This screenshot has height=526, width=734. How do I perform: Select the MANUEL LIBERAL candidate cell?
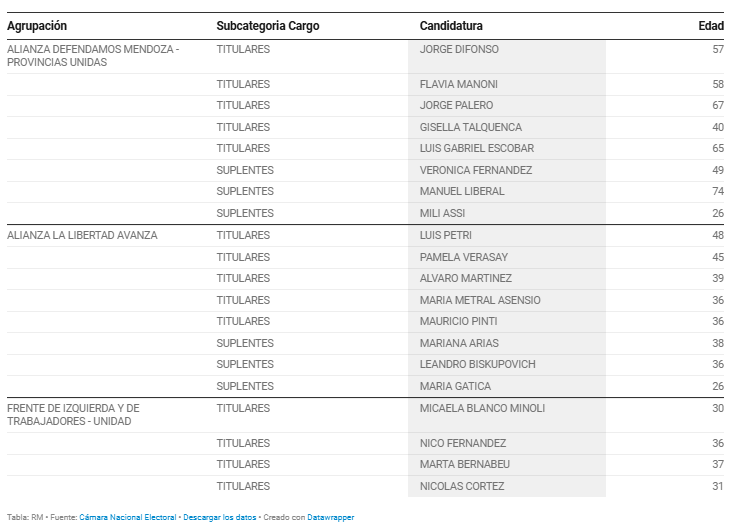click(462, 191)
